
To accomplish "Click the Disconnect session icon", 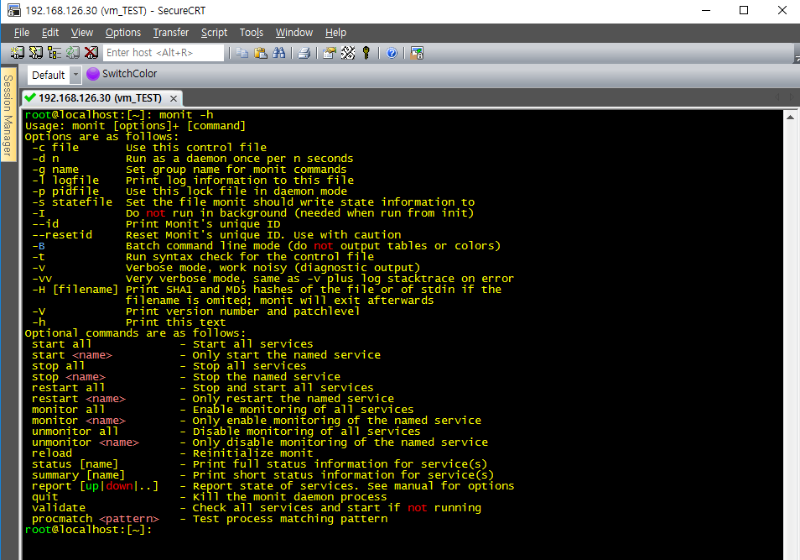I will click(x=90, y=53).
